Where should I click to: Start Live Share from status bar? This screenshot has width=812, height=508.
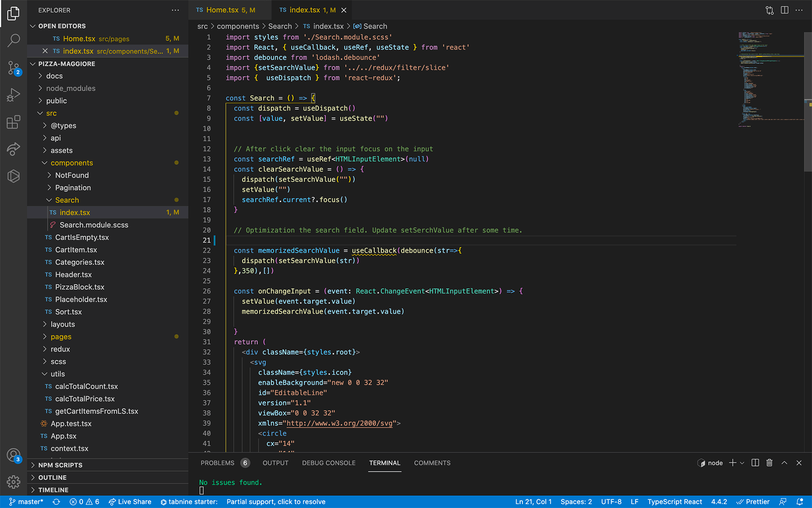tap(130, 502)
